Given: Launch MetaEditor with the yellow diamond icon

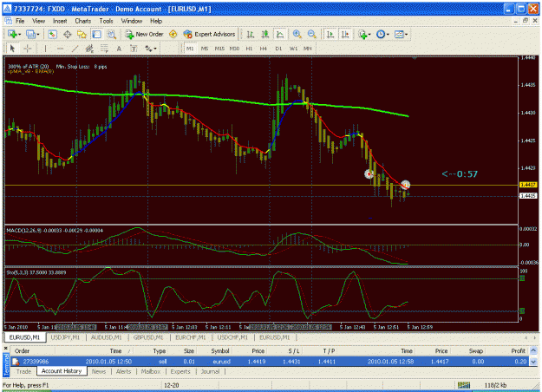Looking at the screenshot, I should [173, 34].
